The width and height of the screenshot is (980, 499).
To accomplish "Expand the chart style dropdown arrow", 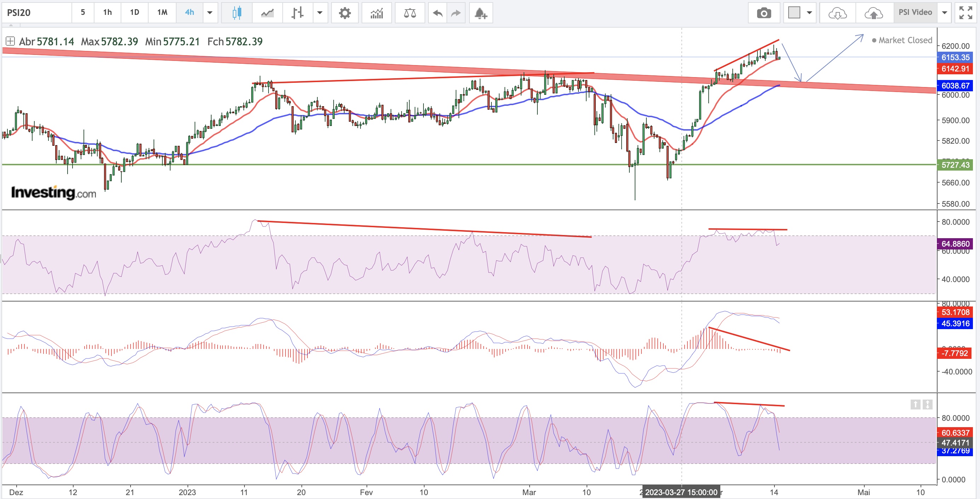I will click(x=320, y=13).
